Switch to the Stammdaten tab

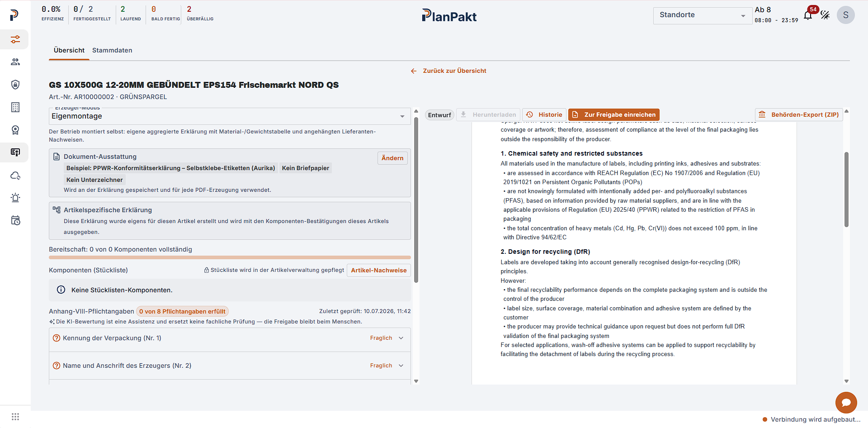point(112,50)
